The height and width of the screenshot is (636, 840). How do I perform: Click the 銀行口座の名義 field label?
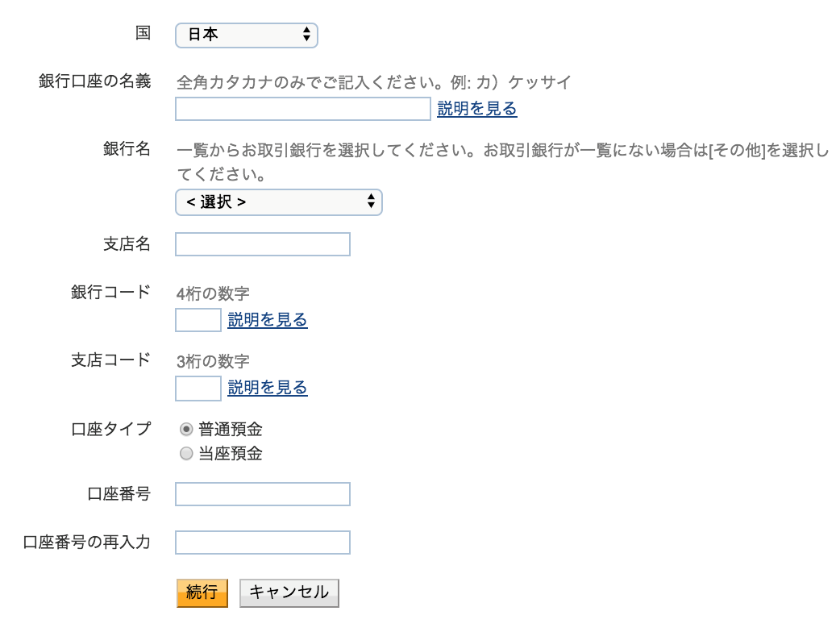click(x=94, y=81)
